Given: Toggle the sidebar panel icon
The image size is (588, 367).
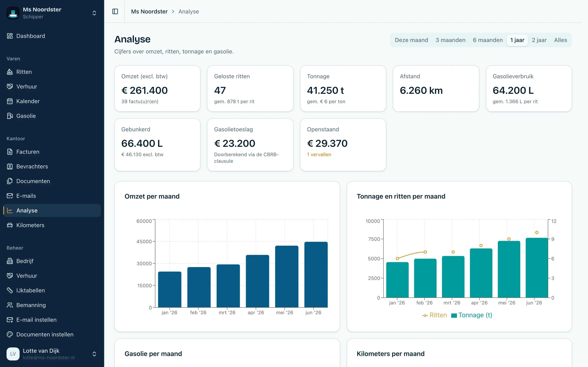Looking at the screenshot, I should click(115, 11).
